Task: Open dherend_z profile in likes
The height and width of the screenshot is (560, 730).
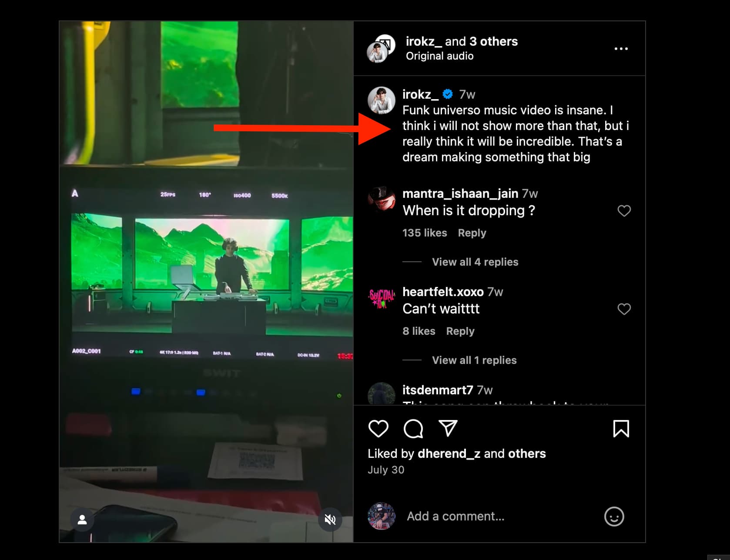Action: click(449, 453)
